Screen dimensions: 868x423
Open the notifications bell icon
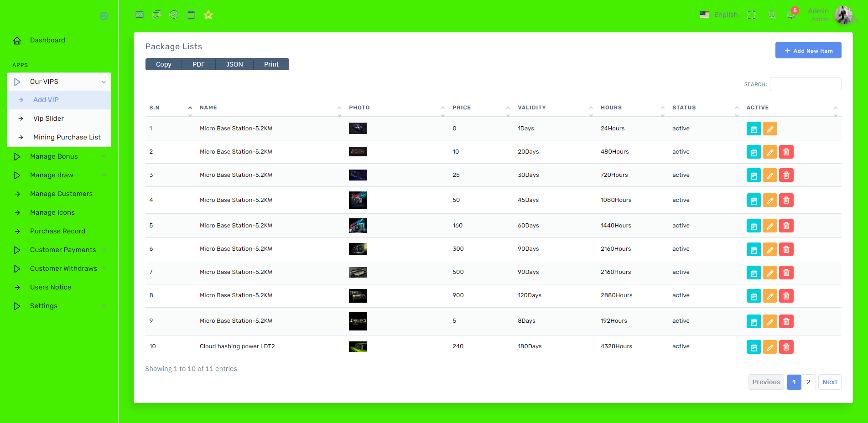click(x=791, y=15)
